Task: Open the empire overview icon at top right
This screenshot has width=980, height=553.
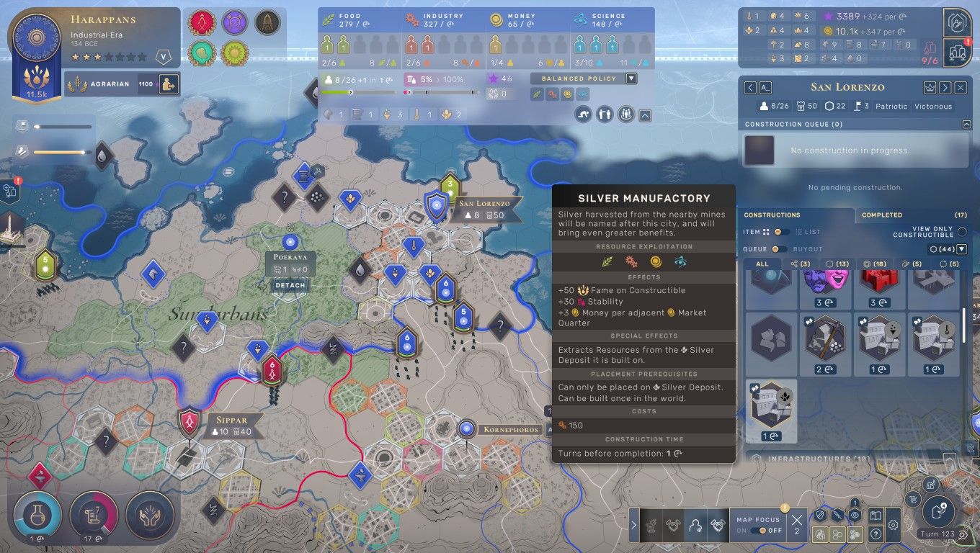Action: [x=958, y=22]
